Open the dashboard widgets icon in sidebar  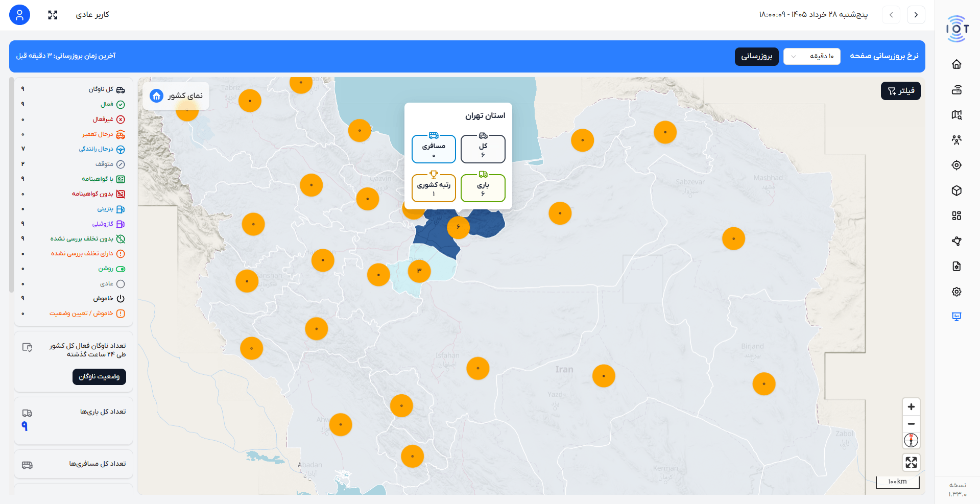click(x=957, y=215)
